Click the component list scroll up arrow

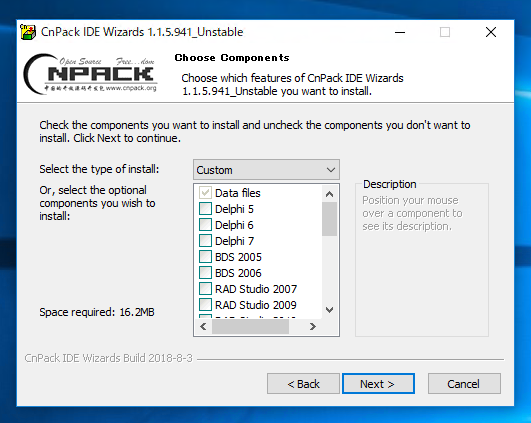(x=329, y=194)
